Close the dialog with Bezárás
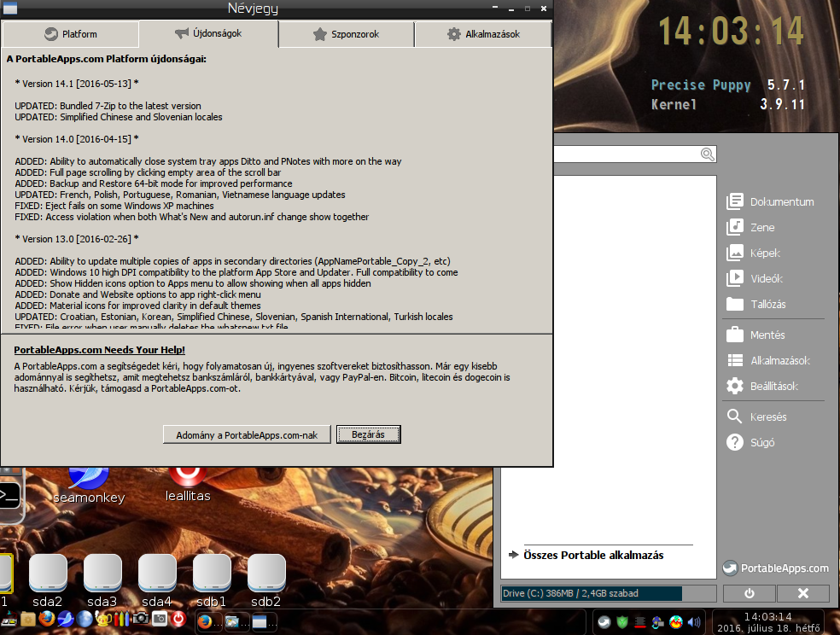This screenshot has height=635, width=840. tap(369, 434)
